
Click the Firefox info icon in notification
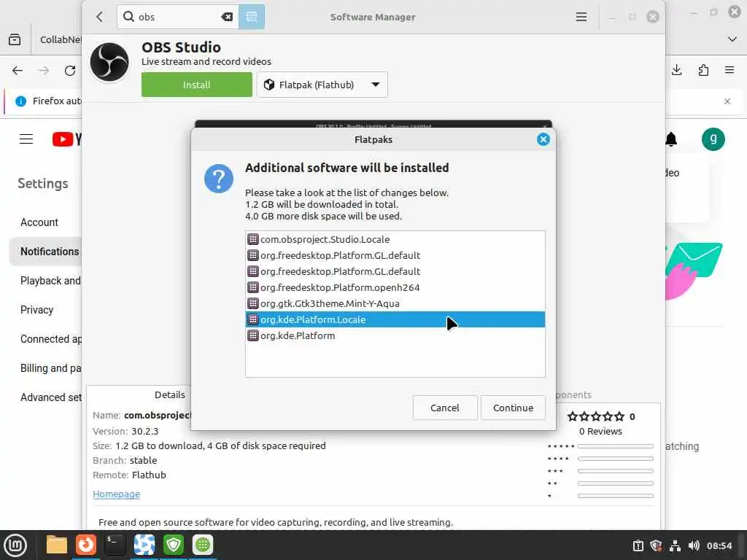20,101
